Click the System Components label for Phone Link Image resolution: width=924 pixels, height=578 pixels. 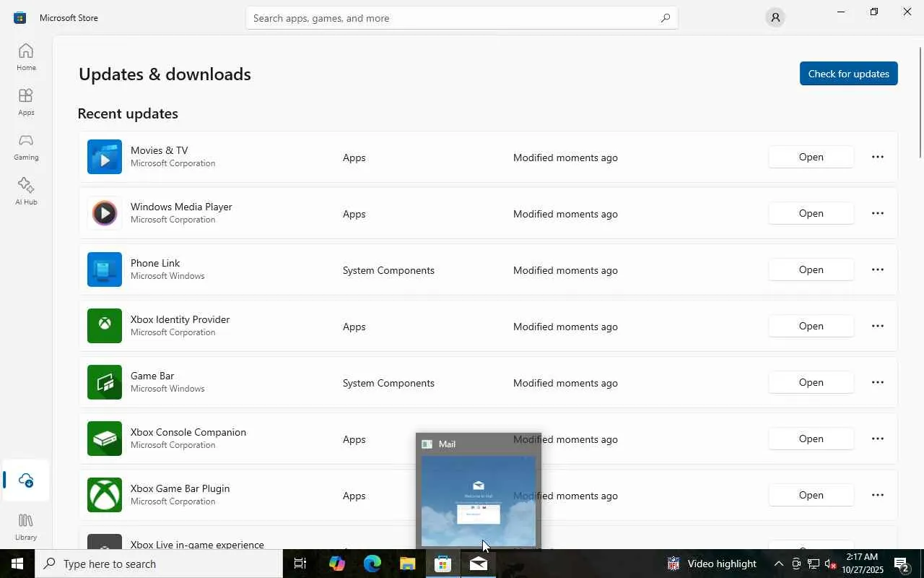coord(388,270)
